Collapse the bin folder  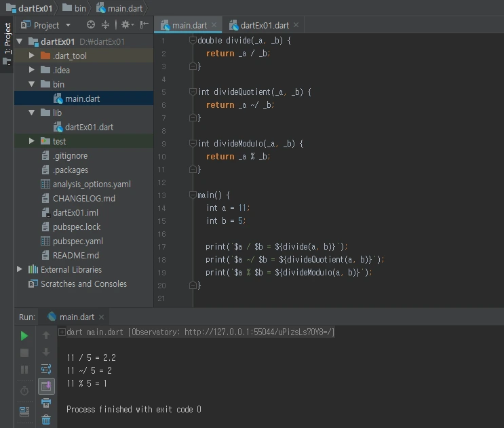tap(31, 84)
